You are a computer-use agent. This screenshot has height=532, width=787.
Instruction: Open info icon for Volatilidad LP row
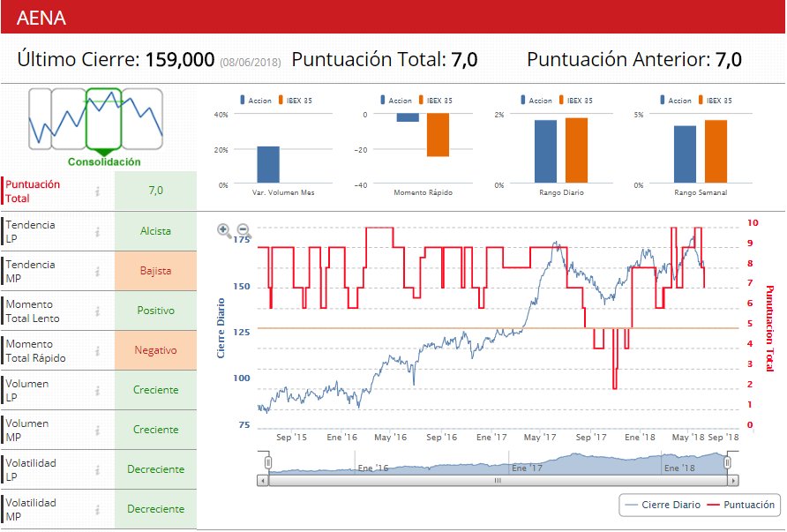coord(97,469)
